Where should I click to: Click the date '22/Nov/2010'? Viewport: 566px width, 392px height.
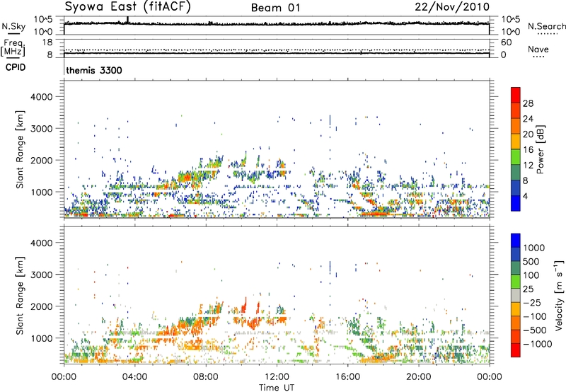[x=452, y=7]
